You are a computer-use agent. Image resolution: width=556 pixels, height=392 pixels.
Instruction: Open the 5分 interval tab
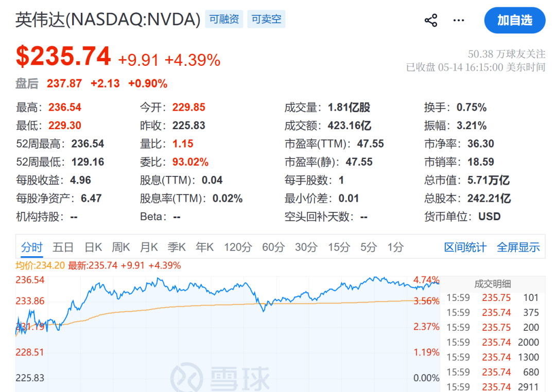369,247
